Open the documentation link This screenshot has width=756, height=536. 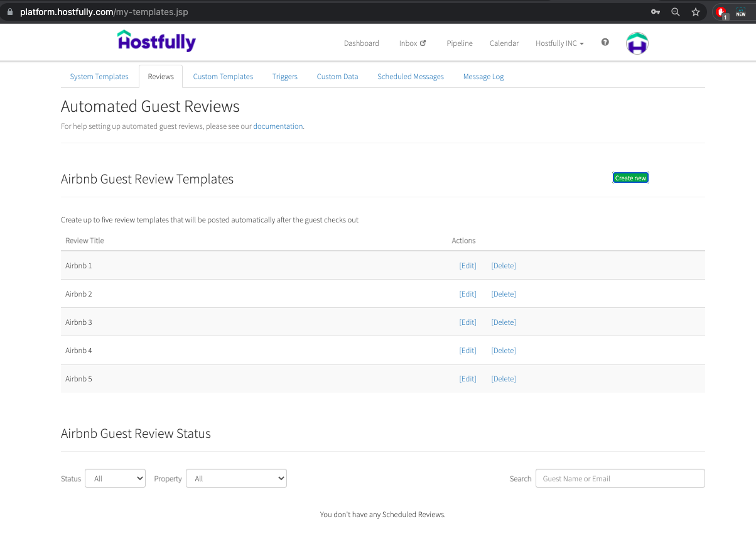(278, 126)
